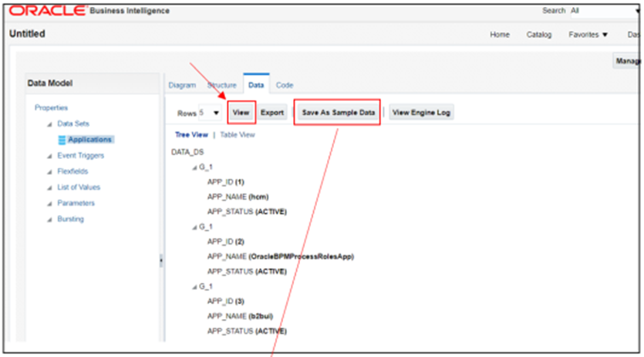Image resolution: width=644 pixels, height=357 pixels.
Task: Collapse the G_1 group with APP_ID (2)
Action: (194, 227)
